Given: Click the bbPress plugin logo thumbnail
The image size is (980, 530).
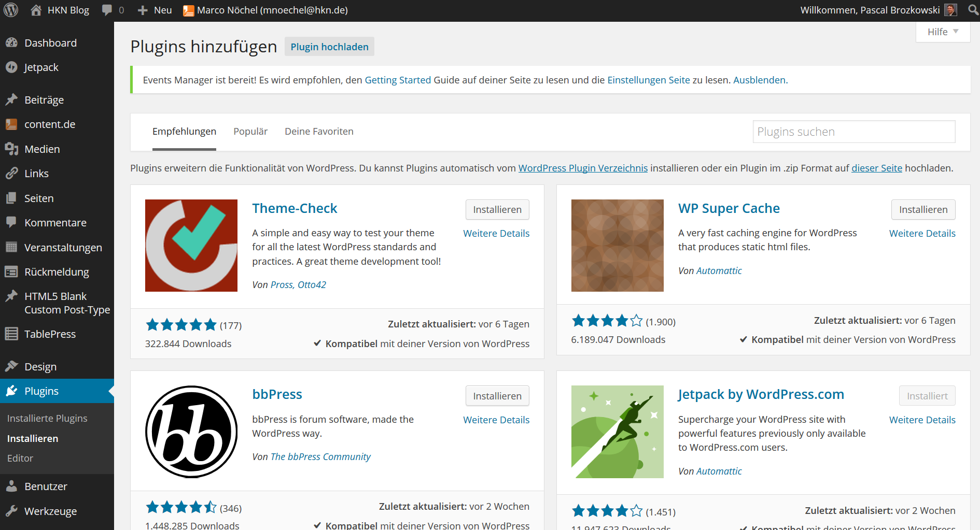Looking at the screenshot, I should [191, 432].
